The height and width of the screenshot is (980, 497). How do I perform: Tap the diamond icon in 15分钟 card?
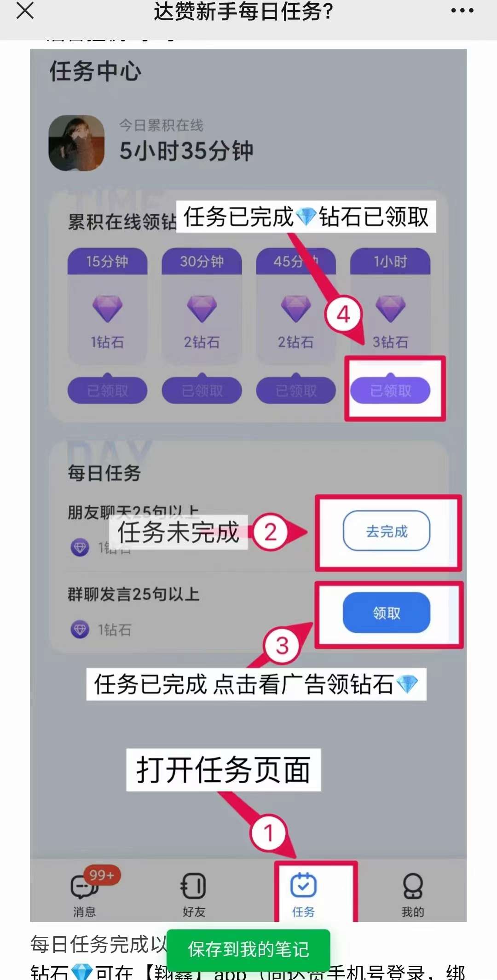point(107,308)
